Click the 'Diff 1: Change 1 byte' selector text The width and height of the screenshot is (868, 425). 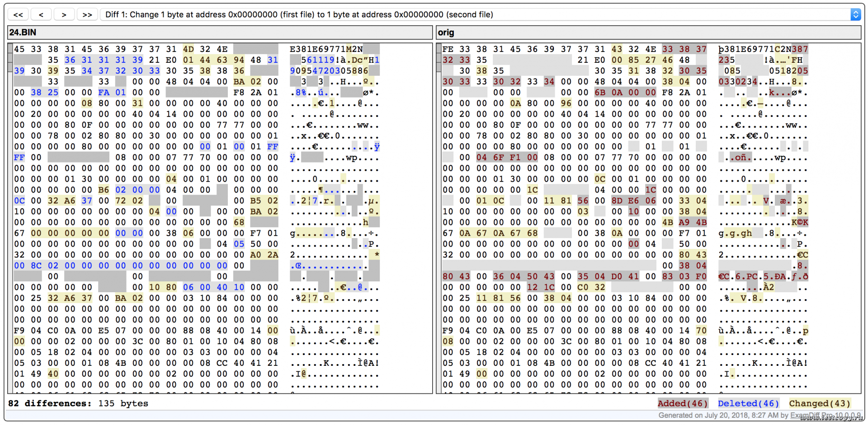tap(298, 14)
